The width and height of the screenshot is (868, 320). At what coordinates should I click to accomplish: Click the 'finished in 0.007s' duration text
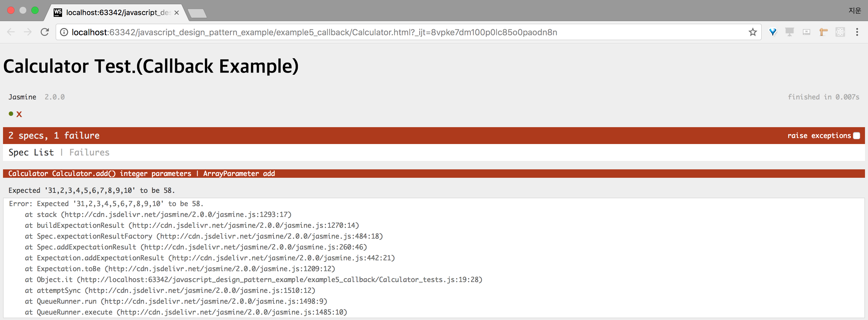(823, 97)
